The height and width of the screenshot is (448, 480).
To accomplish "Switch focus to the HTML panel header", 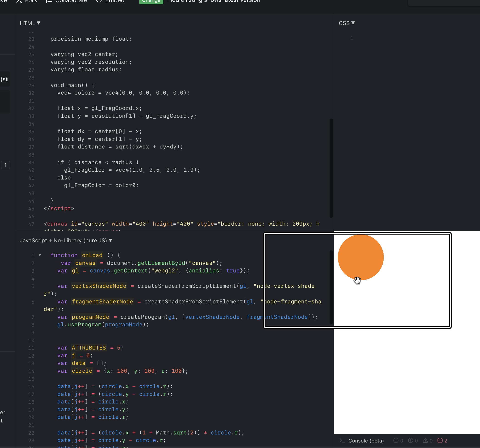I will tap(27, 23).
